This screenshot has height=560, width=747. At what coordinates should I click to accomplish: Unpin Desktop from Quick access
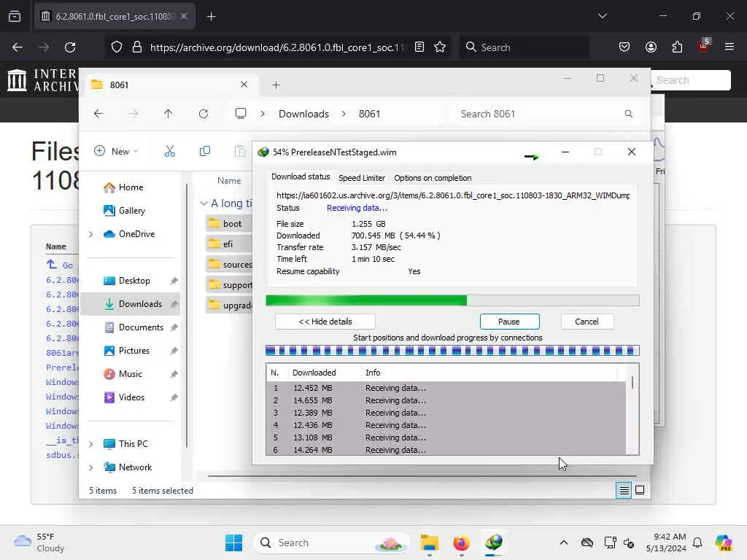[174, 281]
